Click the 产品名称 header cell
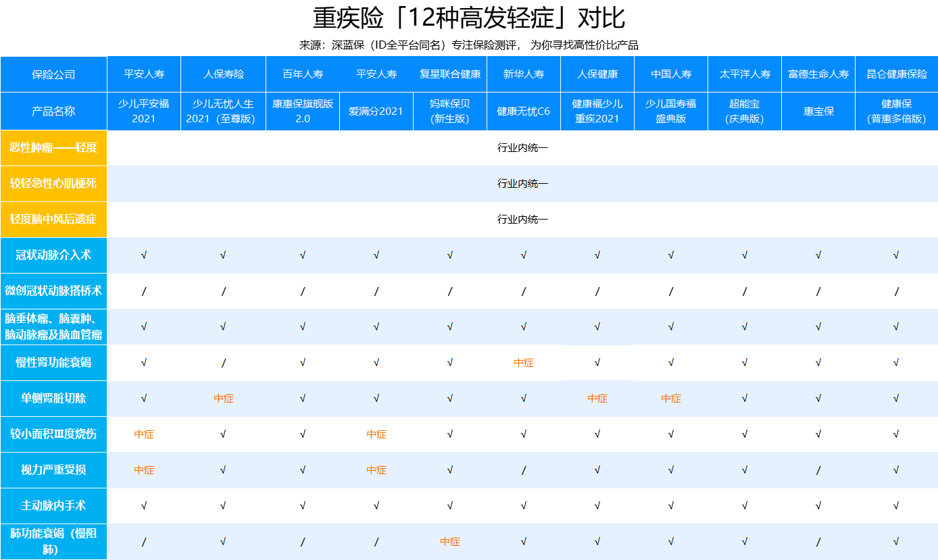The height and width of the screenshot is (560, 938). pyautogui.click(x=53, y=111)
